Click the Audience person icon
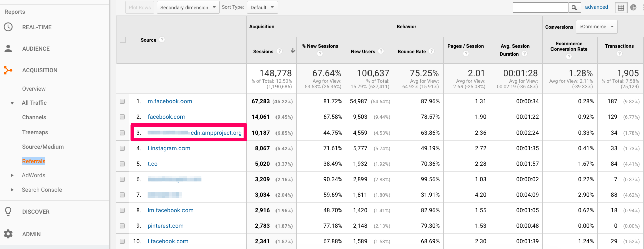 pos(8,49)
